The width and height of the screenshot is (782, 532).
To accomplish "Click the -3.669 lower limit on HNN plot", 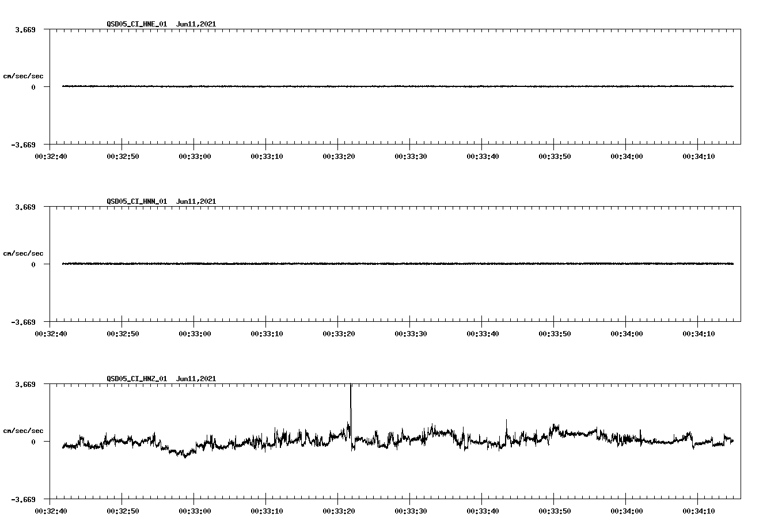I will coord(24,322).
